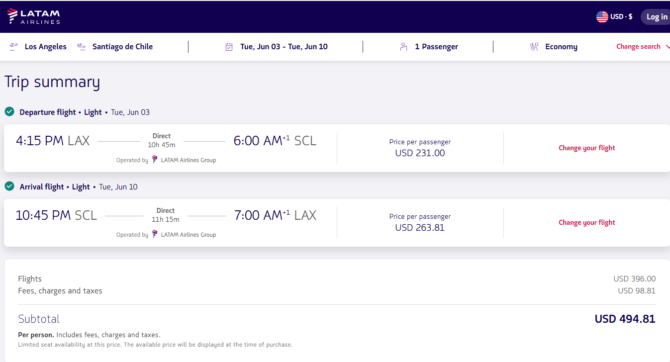Viewport: 670px width, 362px height.
Task: Click the Subtotal USD 494.81 amount
Action: 625,319
